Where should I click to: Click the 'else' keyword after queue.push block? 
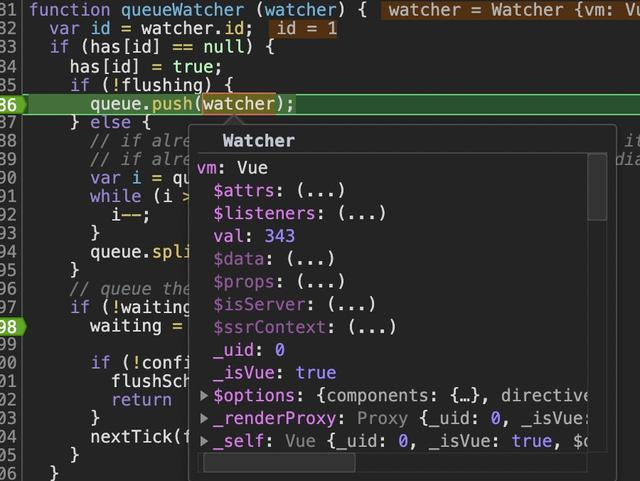click(x=110, y=122)
